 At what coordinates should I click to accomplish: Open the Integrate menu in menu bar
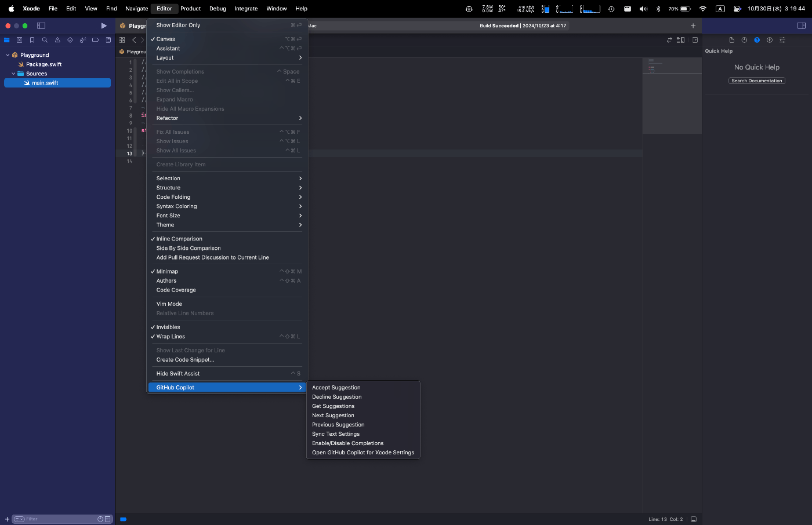[246, 9]
